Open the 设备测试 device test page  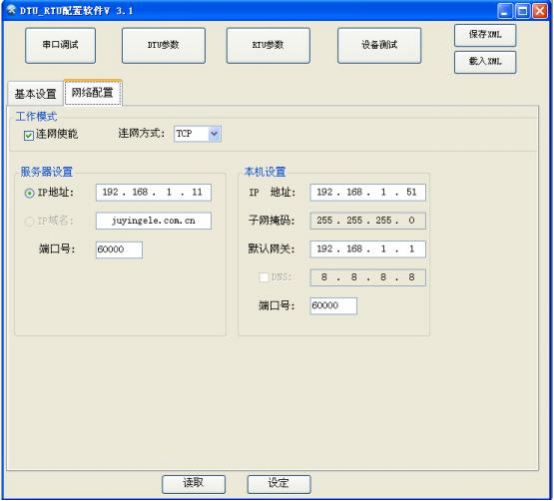pos(379,45)
